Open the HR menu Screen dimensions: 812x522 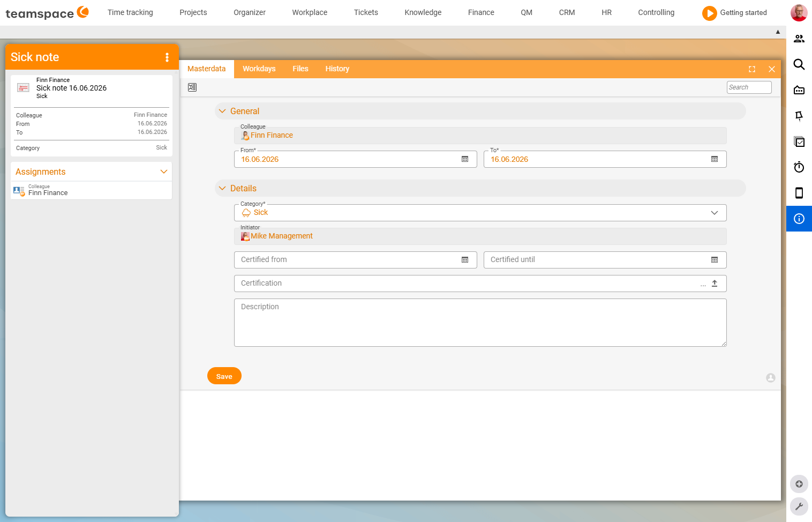click(x=606, y=12)
